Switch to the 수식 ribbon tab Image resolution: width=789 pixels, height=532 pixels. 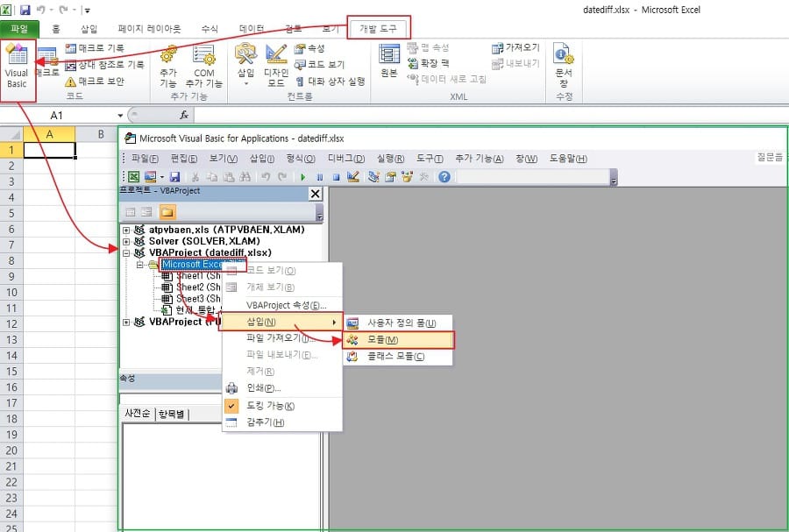click(210, 29)
